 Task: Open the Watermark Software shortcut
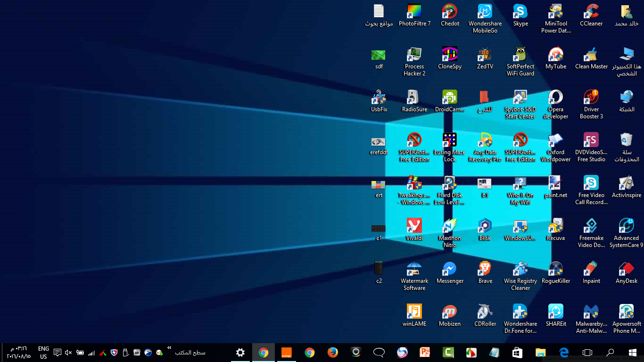414,276
